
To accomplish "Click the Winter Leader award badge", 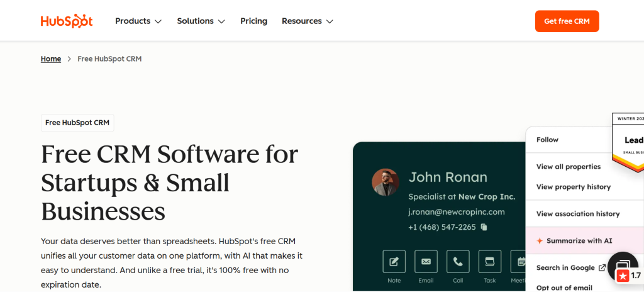I will [x=628, y=142].
